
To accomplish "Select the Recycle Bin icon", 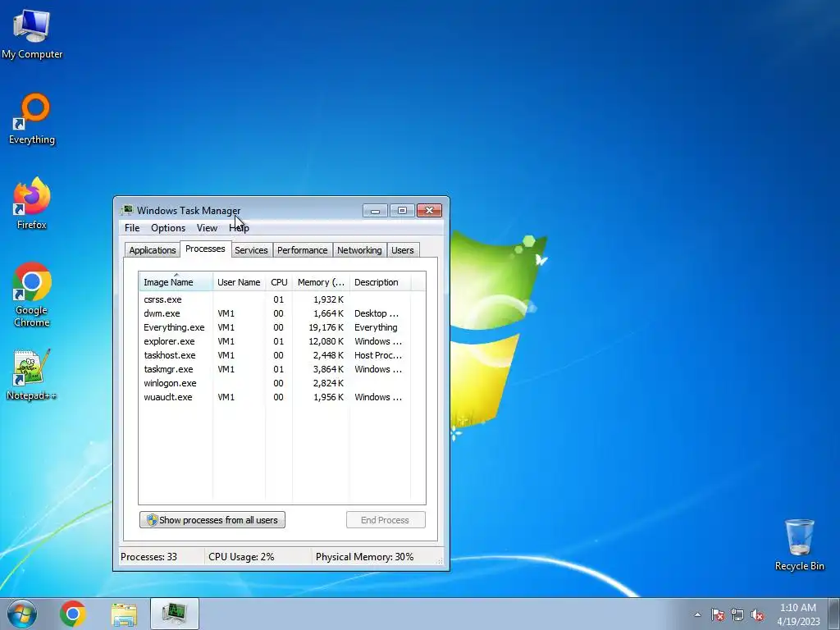I will point(799,545).
